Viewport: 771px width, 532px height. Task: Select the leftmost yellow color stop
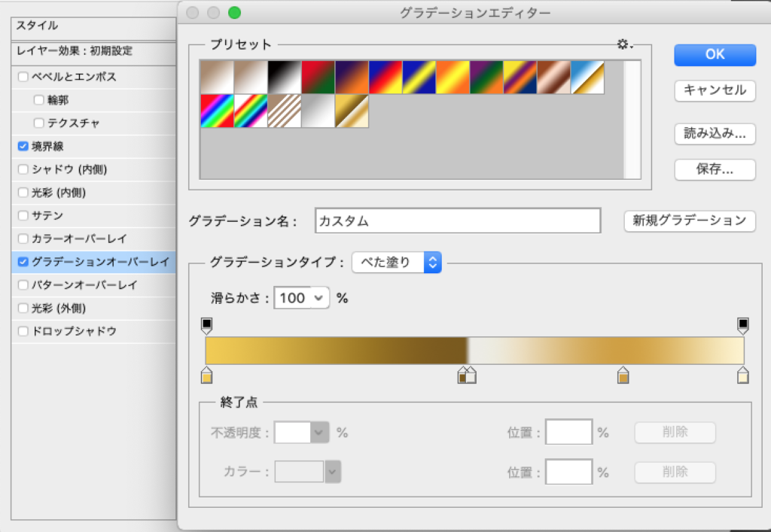tap(207, 375)
